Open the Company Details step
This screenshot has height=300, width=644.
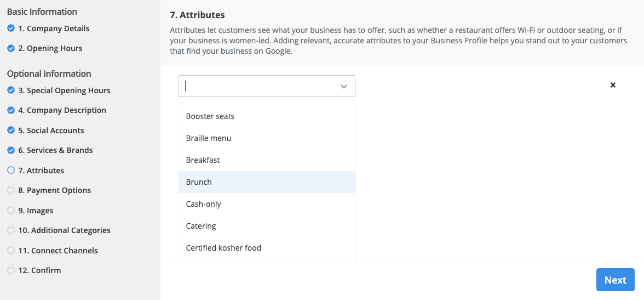(54, 29)
